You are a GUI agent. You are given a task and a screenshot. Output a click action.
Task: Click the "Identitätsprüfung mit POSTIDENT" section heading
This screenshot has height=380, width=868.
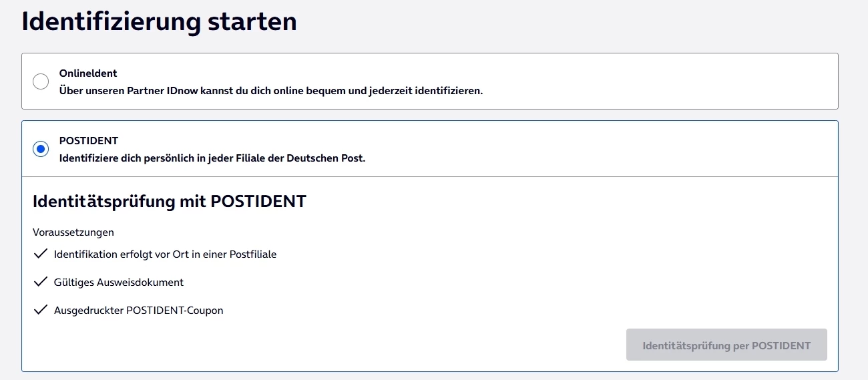tap(169, 201)
